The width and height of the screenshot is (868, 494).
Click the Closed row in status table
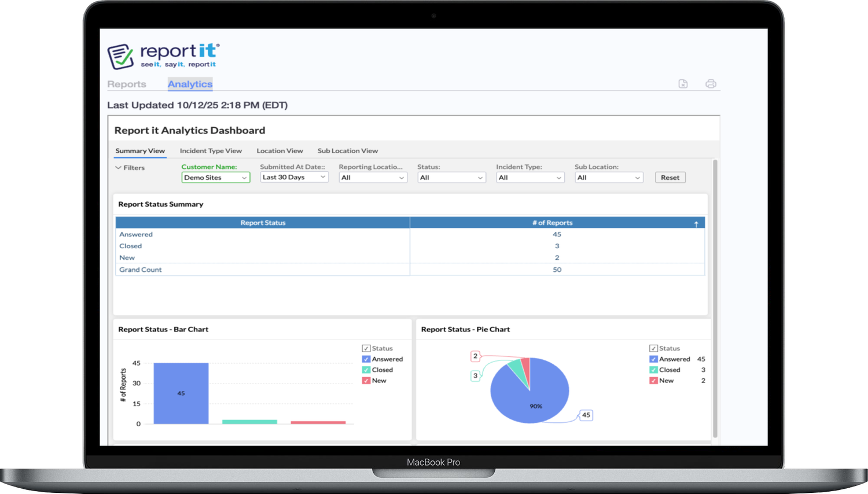coord(410,246)
